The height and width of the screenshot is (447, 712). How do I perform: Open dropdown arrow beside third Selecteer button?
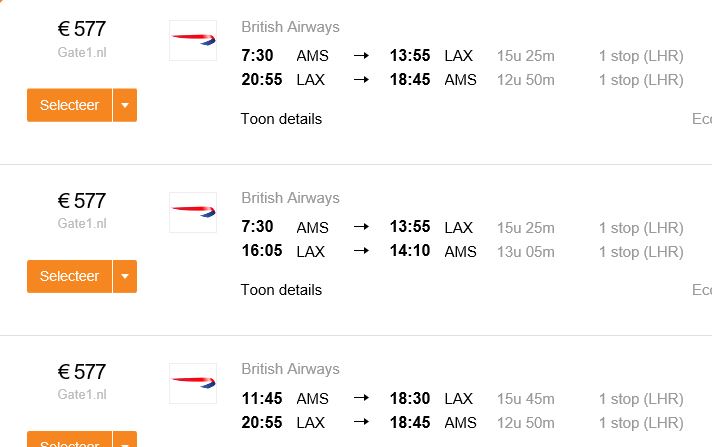click(x=125, y=440)
